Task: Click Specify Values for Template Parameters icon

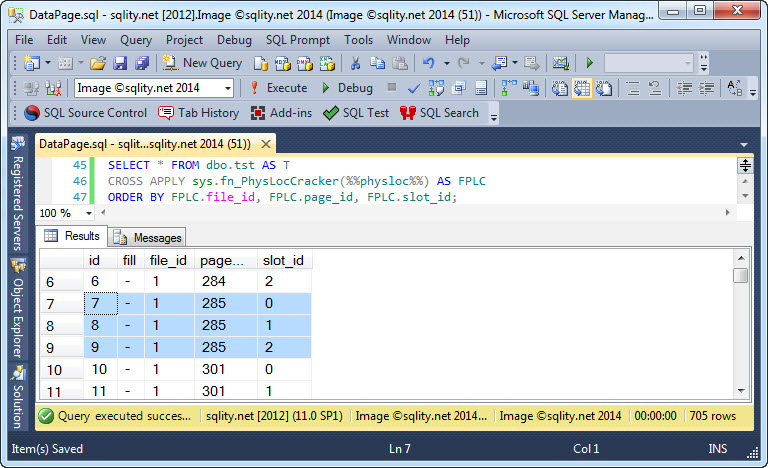Action: (x=735, y=88)
